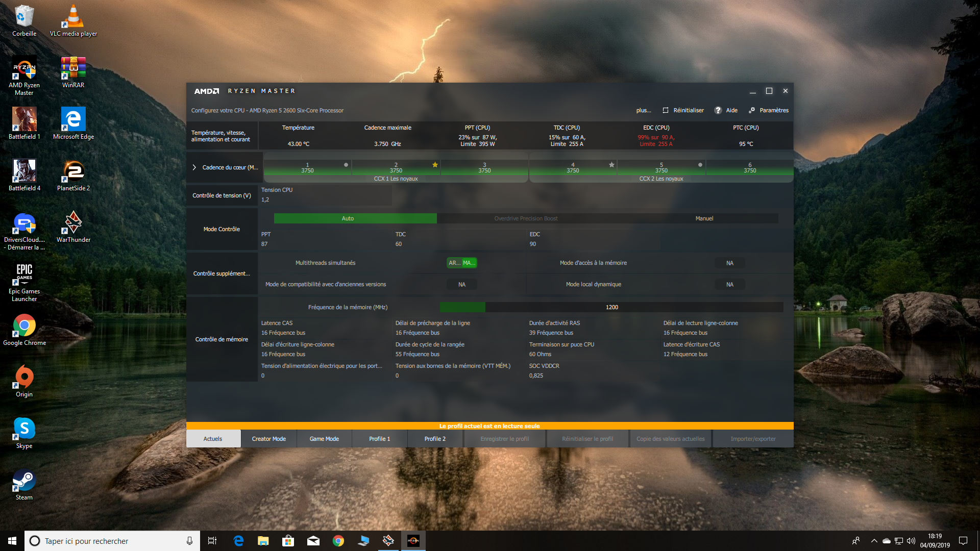
Task: Select Manuel control mode
Action: click(x=704, y=218)
